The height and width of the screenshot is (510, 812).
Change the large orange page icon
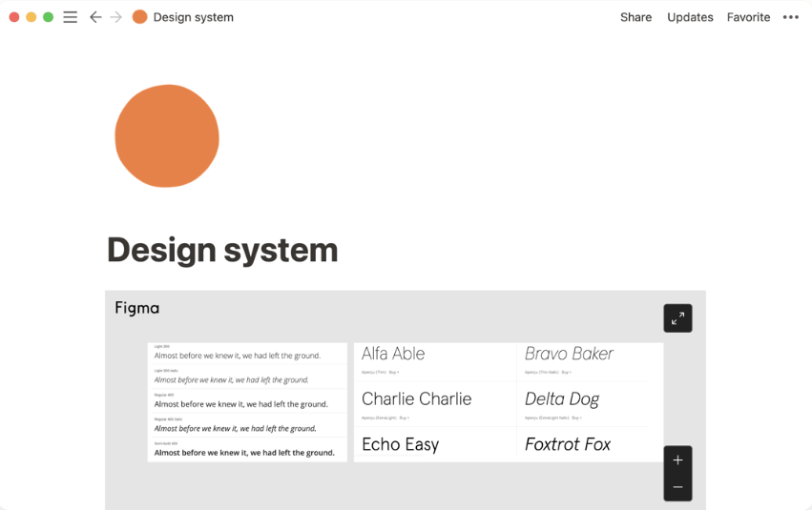pyautogui.click(x=167, y=136)
